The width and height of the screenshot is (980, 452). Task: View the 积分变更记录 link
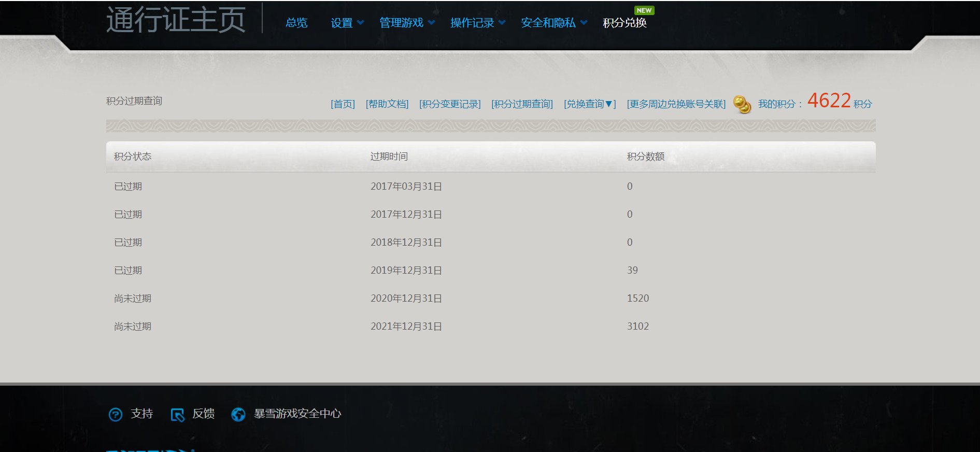tap(450, 104)
